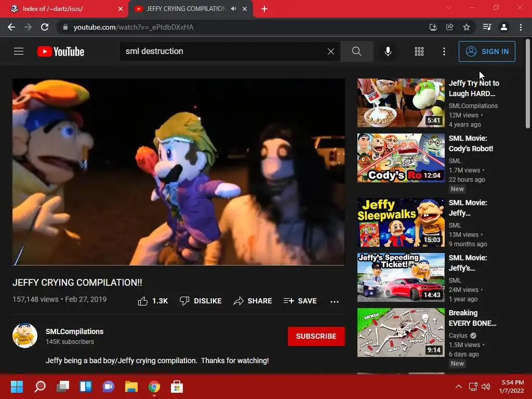532x399 pixels.
Task: Open Jeffy Sleepwalks video thumbnail
Action: [x=401, y=222]
